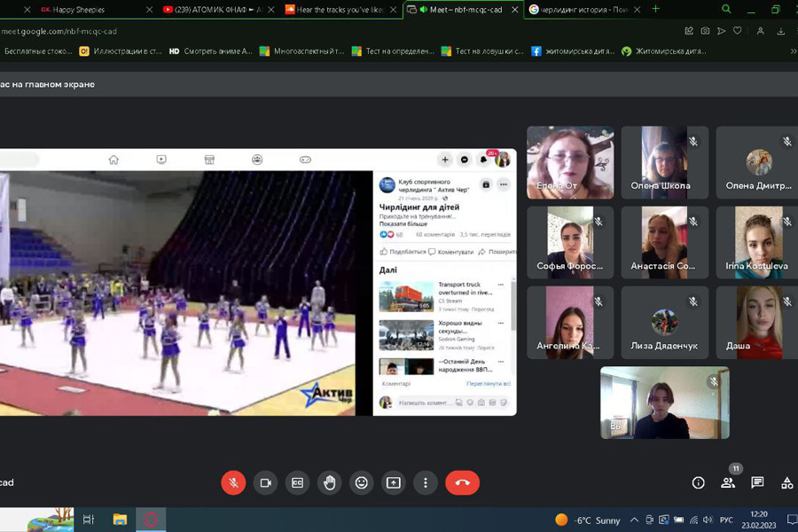
Task: Open the 'Тест на определен...' bookmark
Action: click(x=393, y=51)
